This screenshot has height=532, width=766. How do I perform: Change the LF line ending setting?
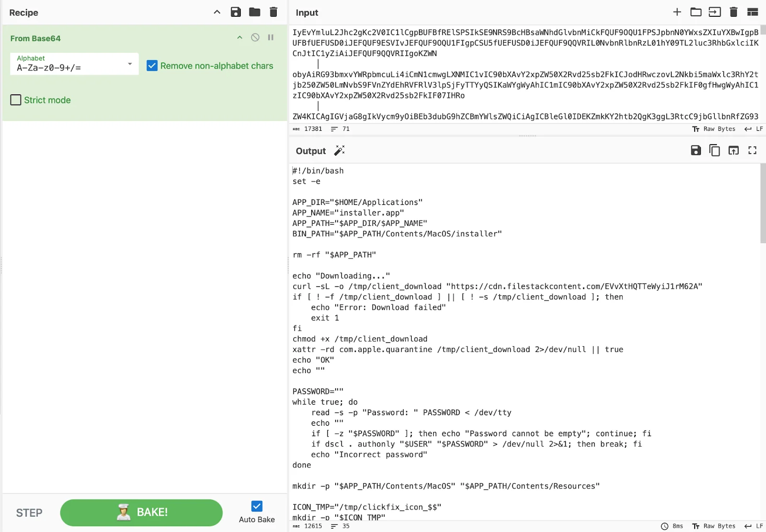754,129
